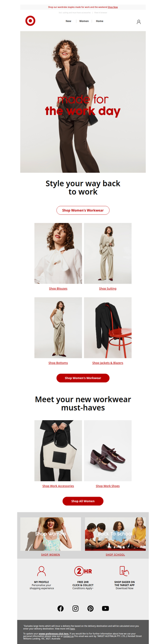Click the My Profile person icon
This screenshot has width=166, height=644.
tap(41, 571)
